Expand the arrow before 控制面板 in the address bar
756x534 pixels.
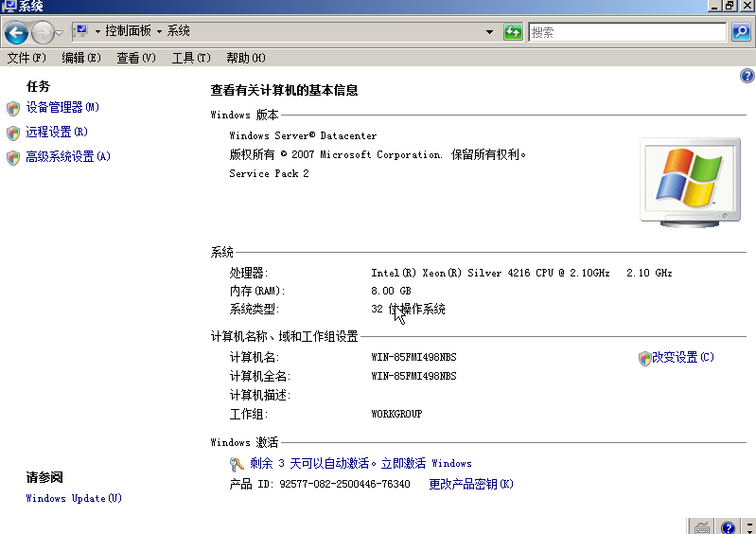click(97, 32)
